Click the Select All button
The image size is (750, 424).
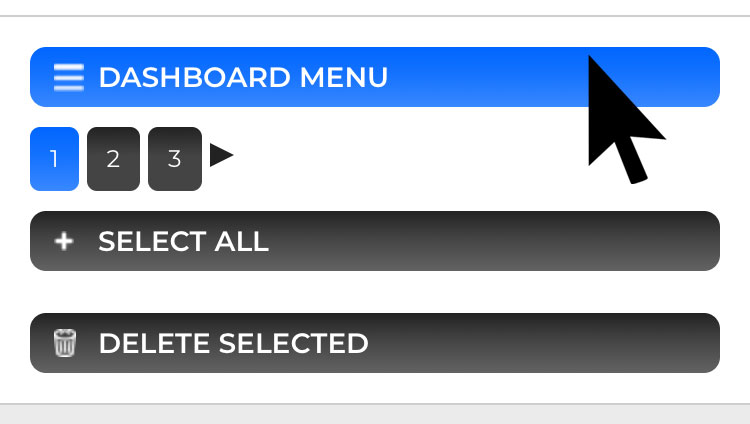375,241
